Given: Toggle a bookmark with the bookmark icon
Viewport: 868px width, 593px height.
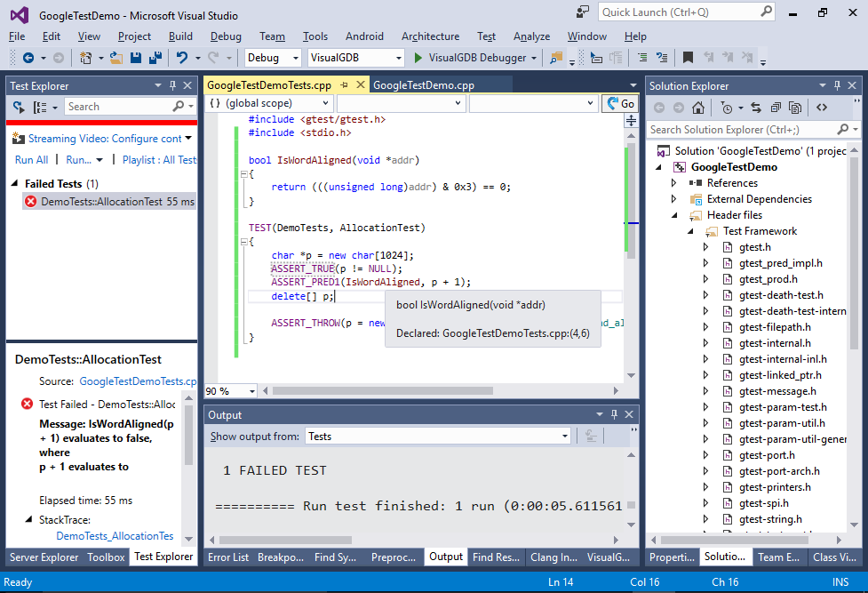Looking at the screenshot, I should [x=688, y=58].
